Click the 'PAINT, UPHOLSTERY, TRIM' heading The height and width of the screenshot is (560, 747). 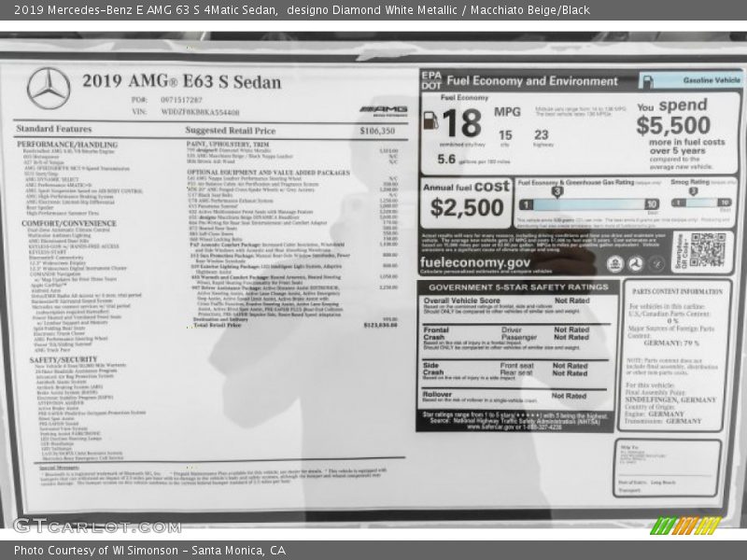[228, 144]
